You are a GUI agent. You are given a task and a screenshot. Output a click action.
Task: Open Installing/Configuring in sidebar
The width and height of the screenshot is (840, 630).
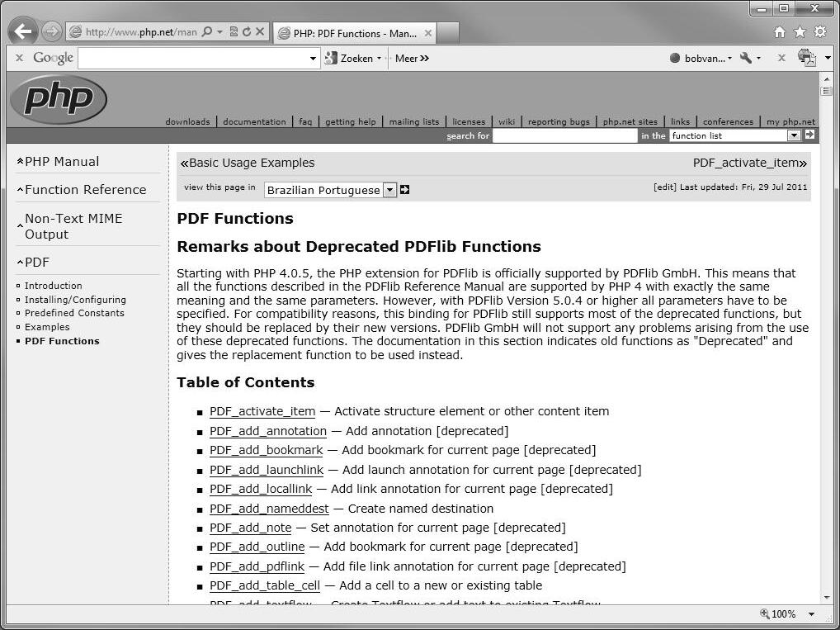[x=75, y=300]
